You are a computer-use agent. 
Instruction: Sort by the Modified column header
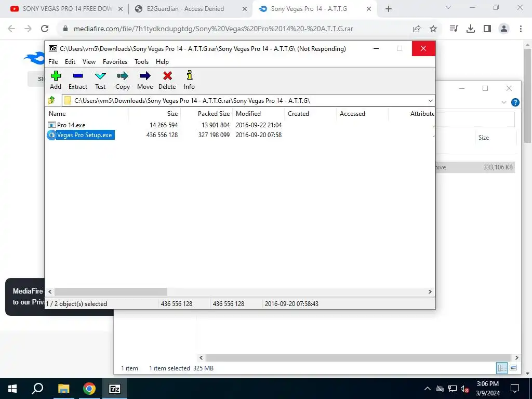point(259,114)
